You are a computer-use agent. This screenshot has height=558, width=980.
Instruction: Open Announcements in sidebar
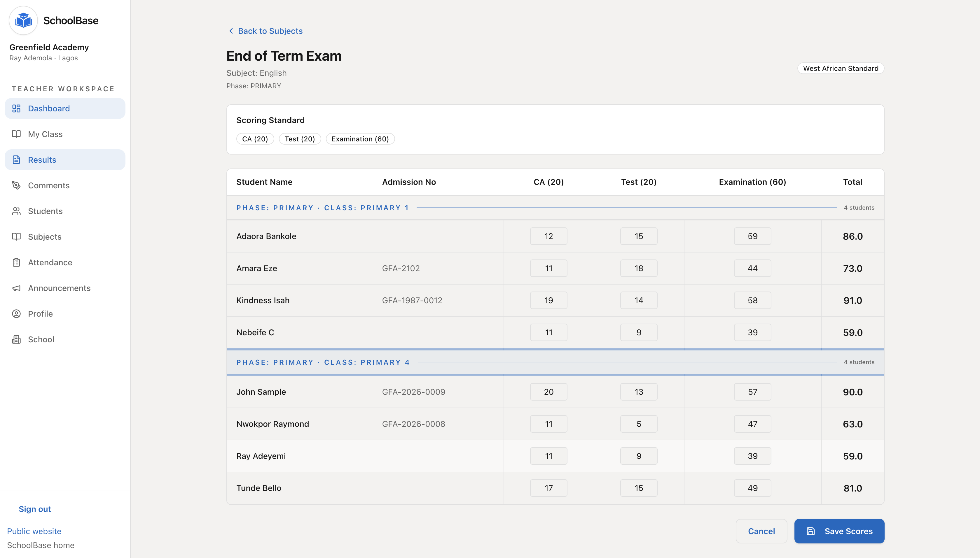(x=65, y=288)
